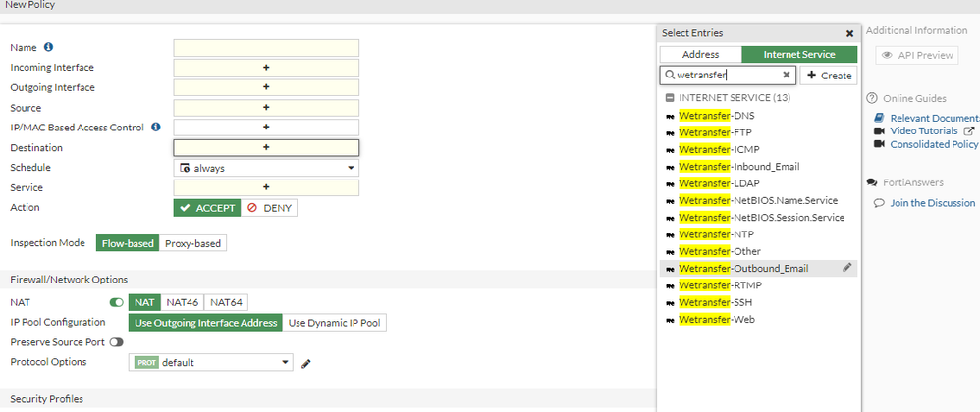Select the NAT46 option
This screenshot has height=412, width=980.
coord(184,303)
